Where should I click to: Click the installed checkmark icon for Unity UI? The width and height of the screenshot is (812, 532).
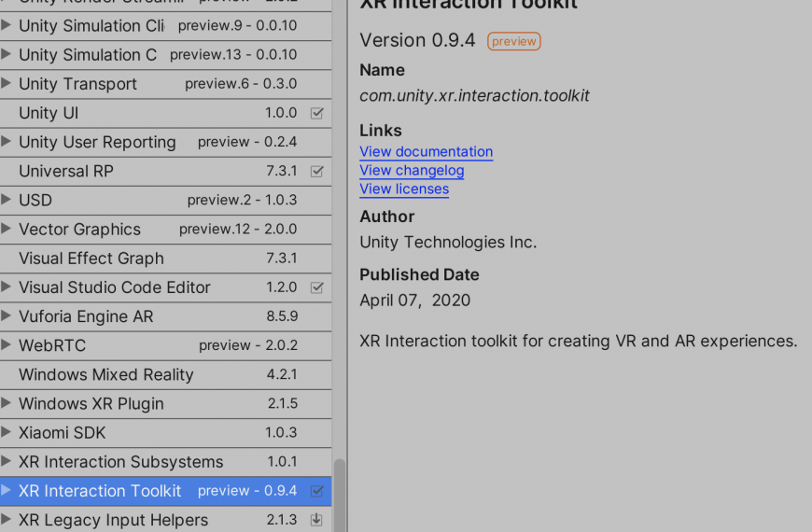pyautogui.click(x=317, y=113)
